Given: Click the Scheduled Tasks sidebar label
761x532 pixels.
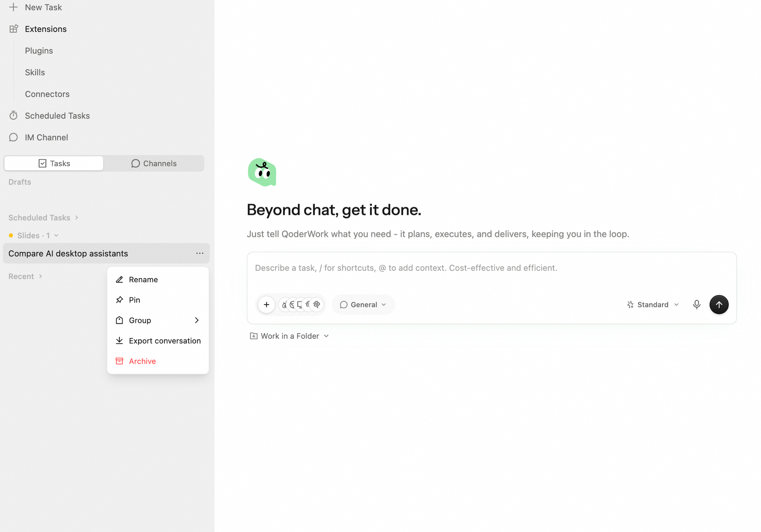Looking at the screenshot, I should point(57,116).
